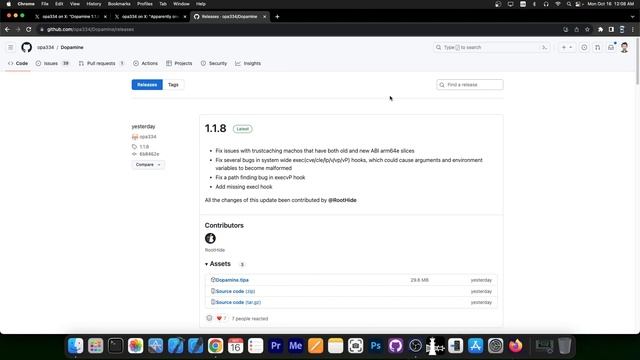640x360 pixels.
Task: Open GitHub Desktop from the dock
Action: [396, 346]
